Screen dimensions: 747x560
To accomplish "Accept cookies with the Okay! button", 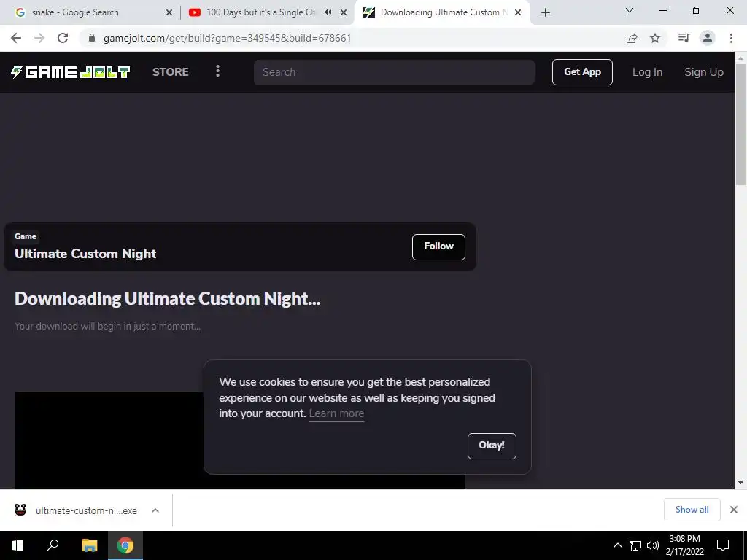I will (x=492, y=446).
